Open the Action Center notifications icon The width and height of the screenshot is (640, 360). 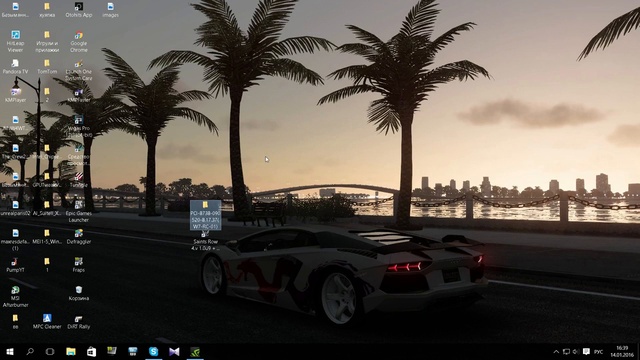tap(587, 351)
